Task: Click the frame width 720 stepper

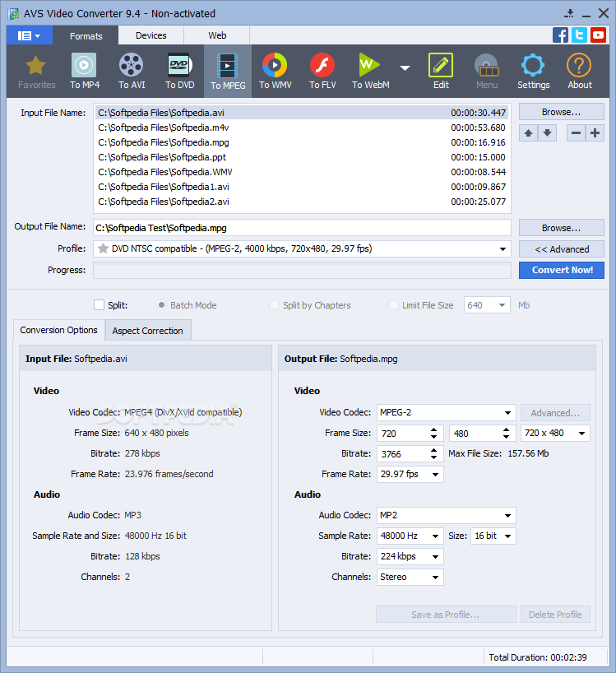Action: click(433, 433)
